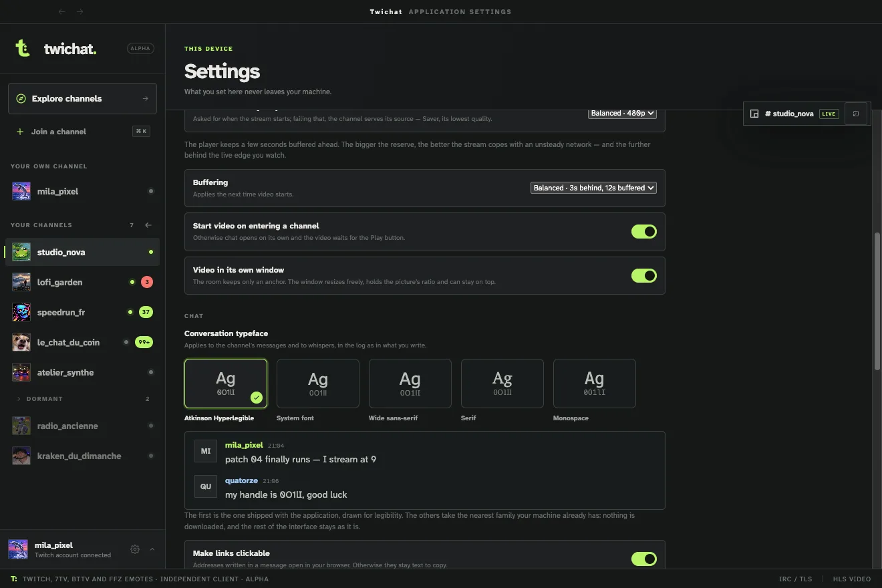Viewport: 882px width, 588px height.
Task: Click the # studio_nova label in the video anchor
Action: (789, 114)
